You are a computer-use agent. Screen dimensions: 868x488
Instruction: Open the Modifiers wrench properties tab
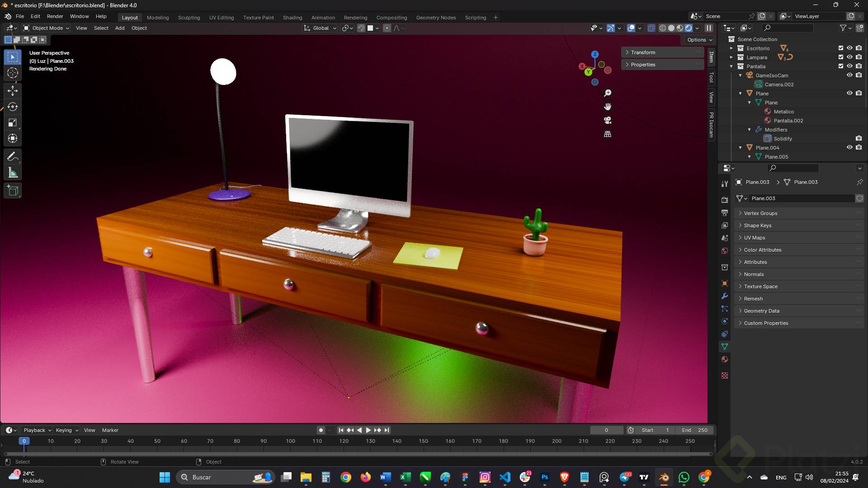(725, 296)
